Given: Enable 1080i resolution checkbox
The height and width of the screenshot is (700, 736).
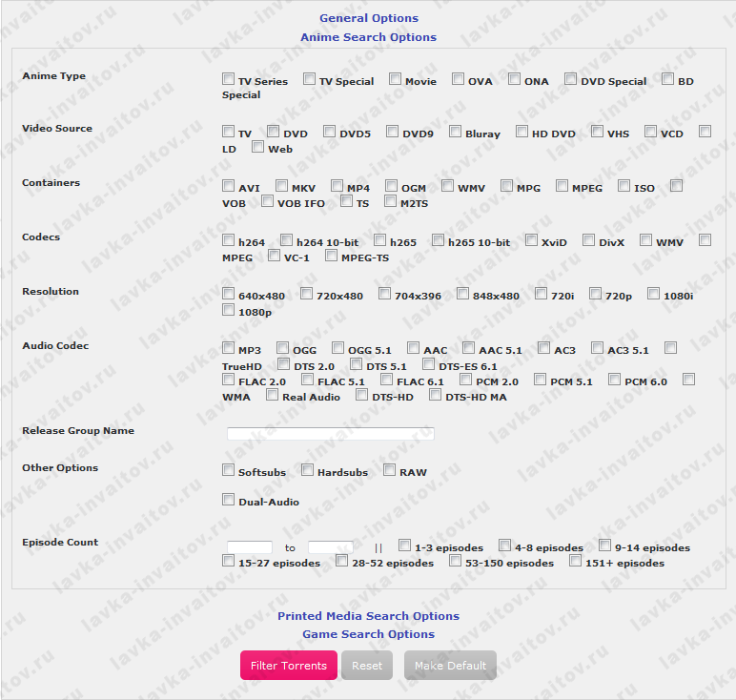Looking at the screenshot, I should pyautogui.click(x=653, y=294).
